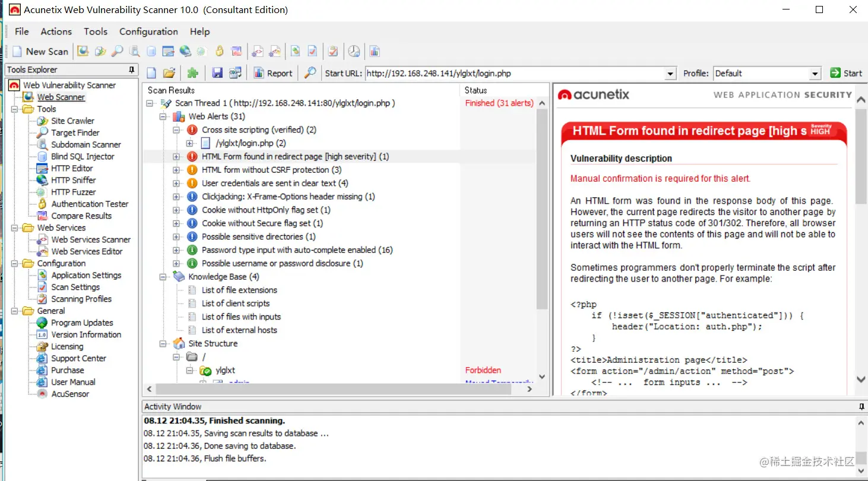Pin the Tools Explorer panel pushpin icon
The width and height of the screenshot is (868, 481).
tap(131, 69)
